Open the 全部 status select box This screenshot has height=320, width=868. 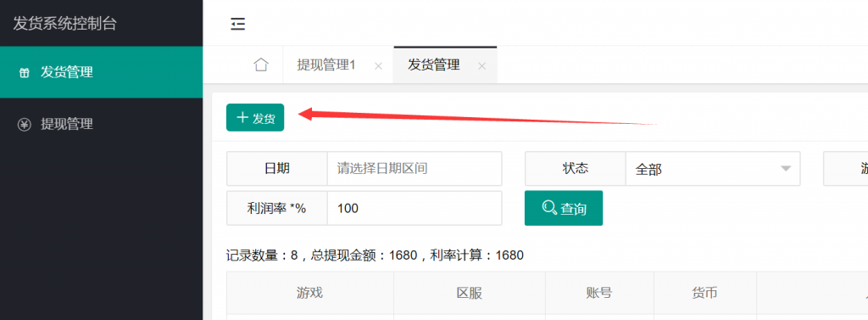[x=713, y=169]
